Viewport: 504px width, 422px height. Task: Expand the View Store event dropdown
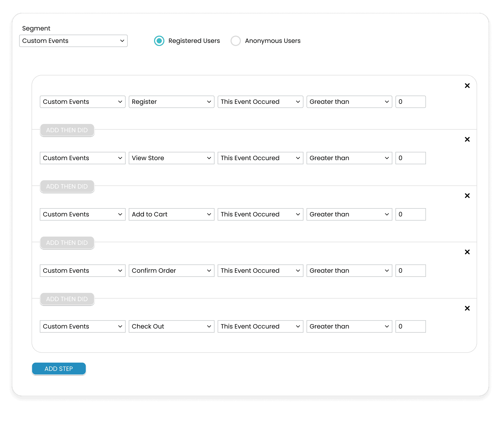pyautogui.click(x=171, y=158)
